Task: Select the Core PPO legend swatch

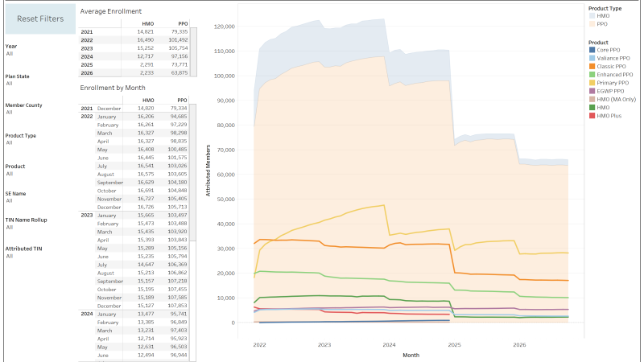Action: (592, 50)
